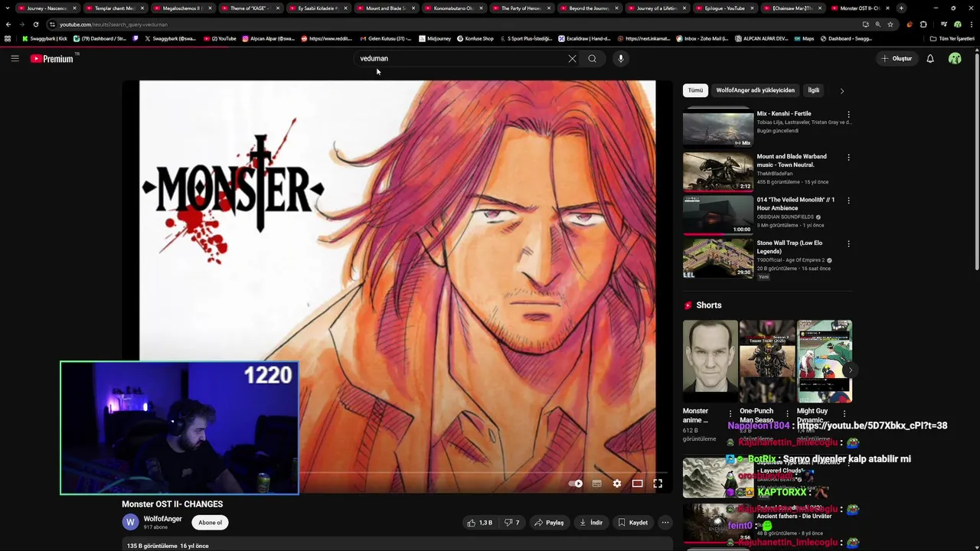Click the magnifier search button
This screenshot has width=980, height=551.
(x=592, y=58)
